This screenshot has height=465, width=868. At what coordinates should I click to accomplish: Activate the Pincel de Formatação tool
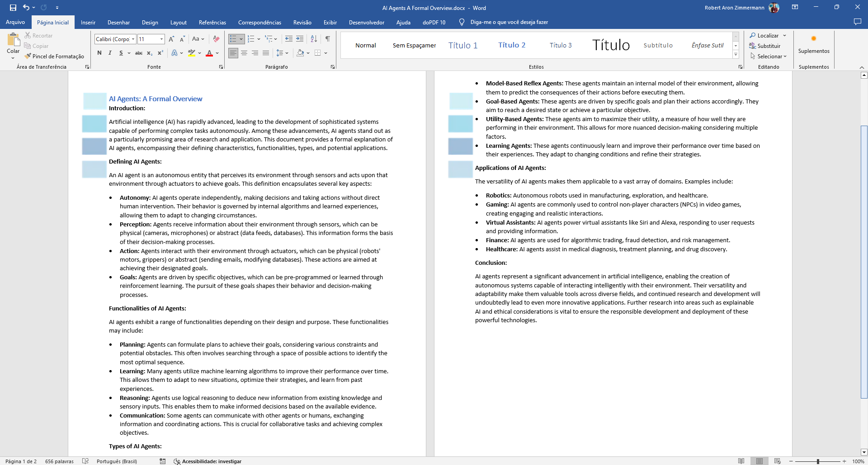(x=54, y=56)
